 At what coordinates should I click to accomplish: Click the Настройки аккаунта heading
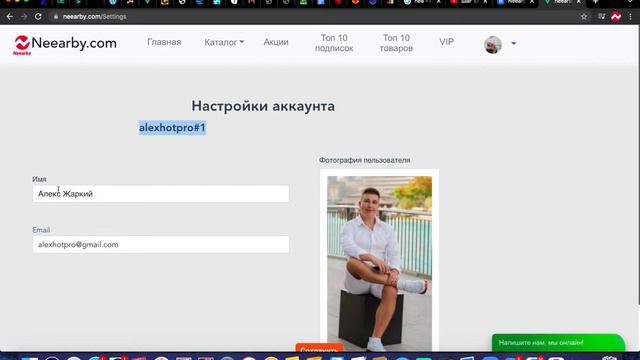pyautogui.click(x=263, y=106)
